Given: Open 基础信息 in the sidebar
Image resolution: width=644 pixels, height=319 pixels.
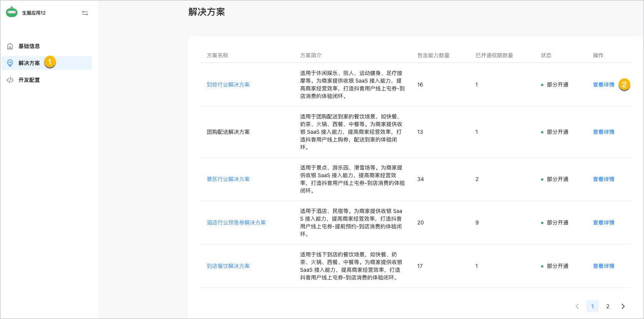Looking at the screenshot, I should [x=29, y=46].
